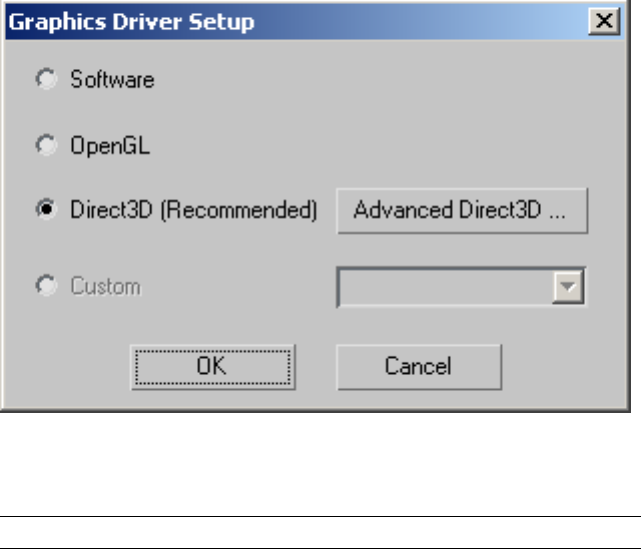The width and height of the screenshot is (641, 549).
Task: Close the Graphics Driver Setup dialog
Action: pos(602,21)
